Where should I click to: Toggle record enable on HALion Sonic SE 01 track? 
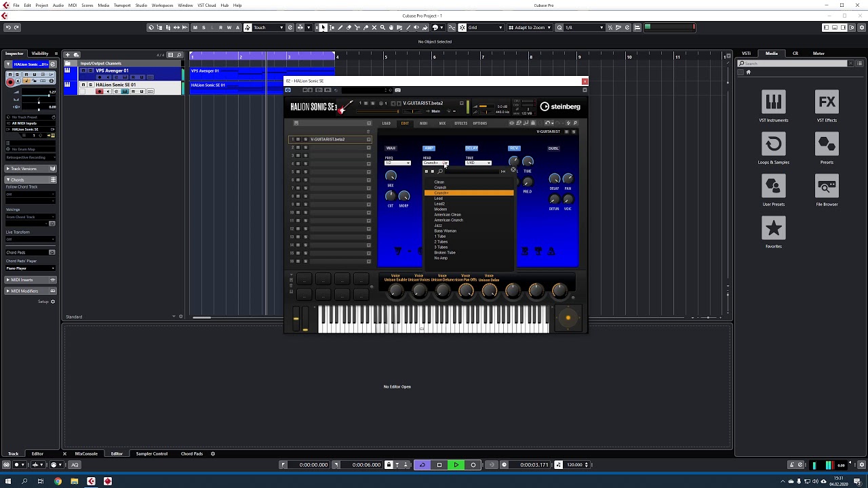point(99,91)
